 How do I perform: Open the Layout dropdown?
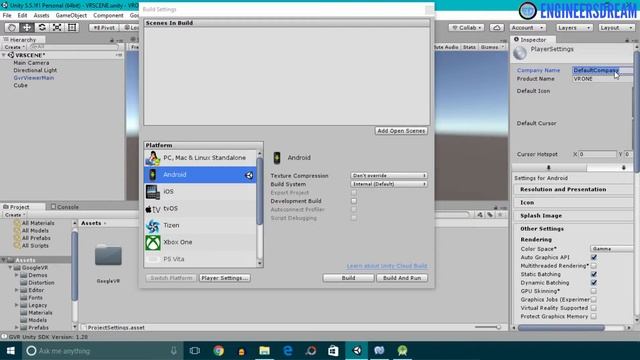click(616, 28)
